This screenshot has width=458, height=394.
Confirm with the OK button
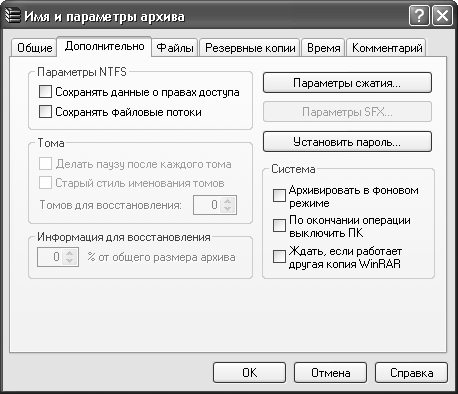tap(249, 373)
